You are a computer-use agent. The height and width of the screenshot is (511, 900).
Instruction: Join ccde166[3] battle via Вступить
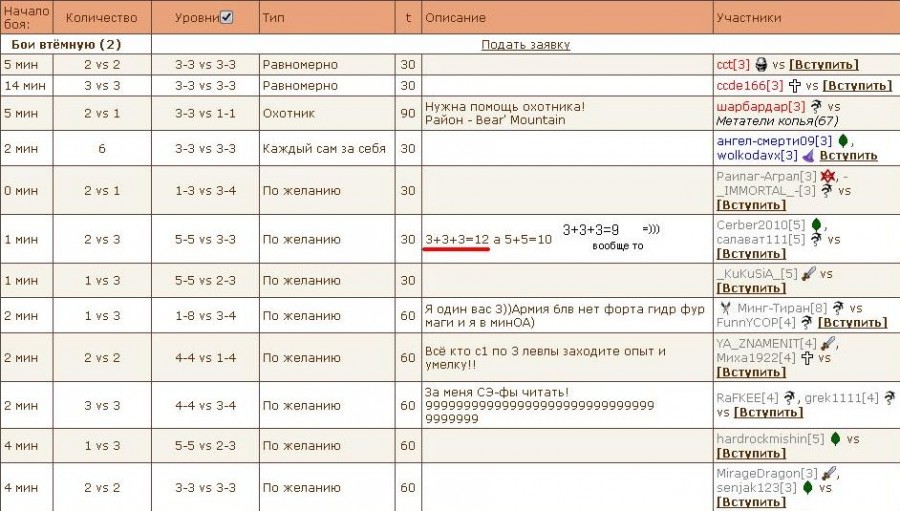856,86
